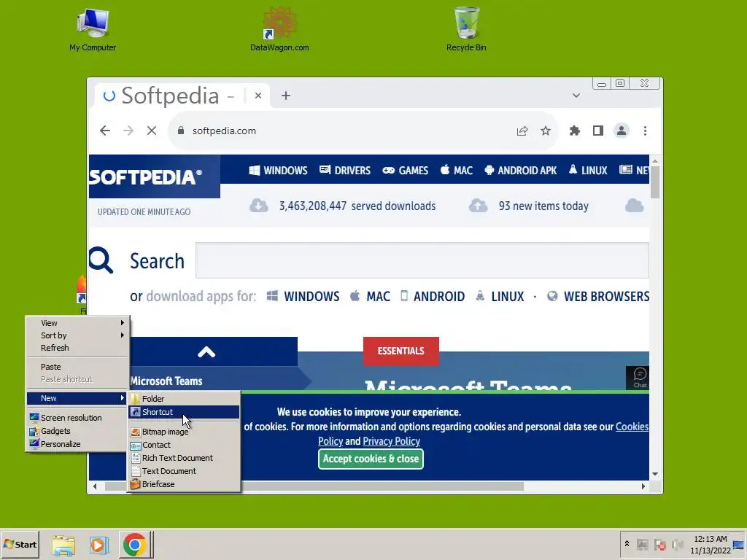Download apps for LINUX link
Image resolution: width=747 pixels, height=560 pixels.
click(x=500, y=296)
